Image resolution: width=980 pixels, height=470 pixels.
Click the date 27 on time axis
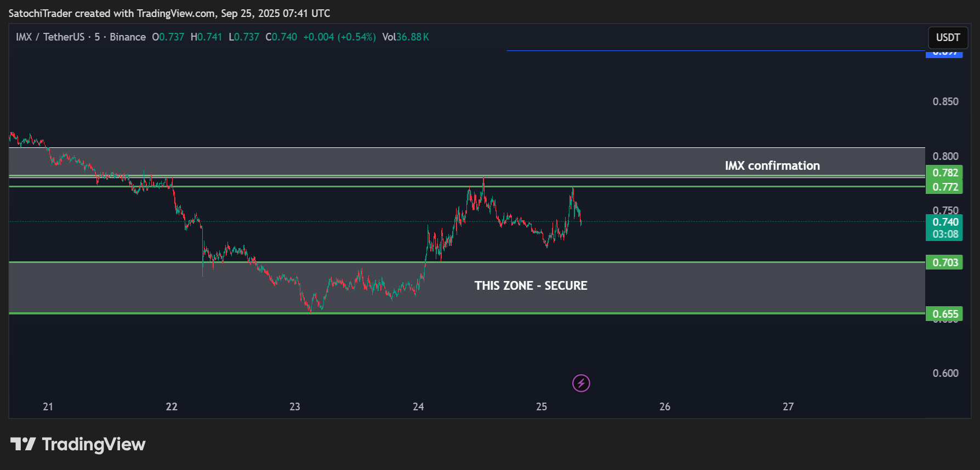coord(788,406)
